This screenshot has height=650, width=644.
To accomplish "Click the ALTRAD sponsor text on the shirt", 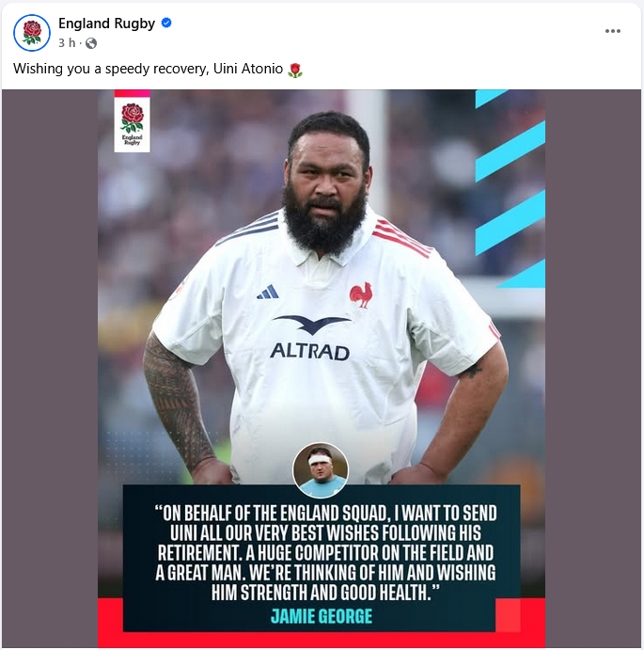I will [309, 352].
